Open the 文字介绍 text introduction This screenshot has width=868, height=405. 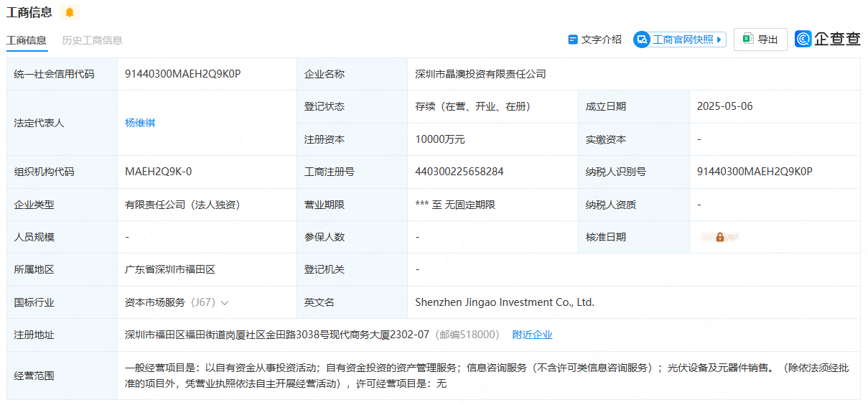pyautogui.click(x=601, y=39)
